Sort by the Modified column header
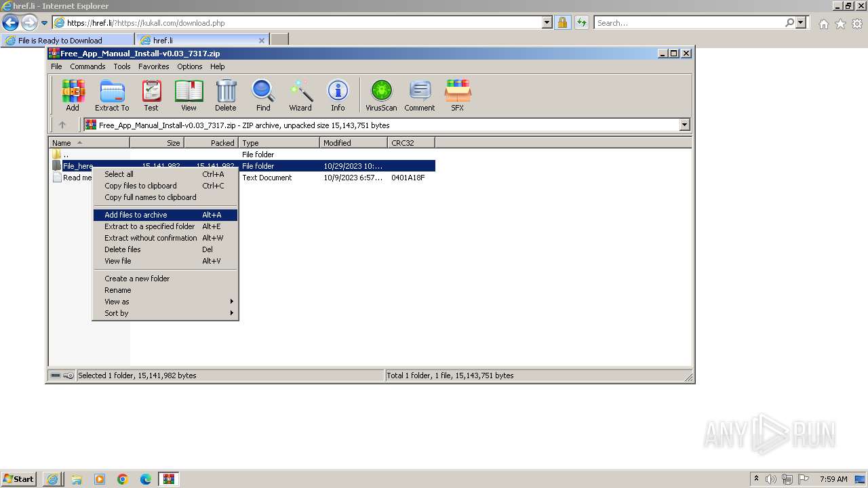 click(353, 142)
